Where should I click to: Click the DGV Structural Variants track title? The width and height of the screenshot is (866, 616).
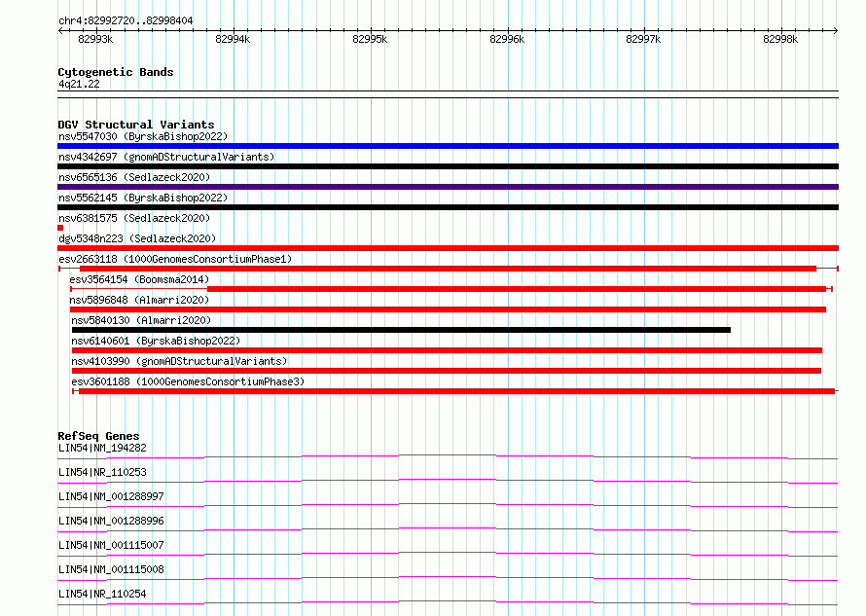pos(136,125)
